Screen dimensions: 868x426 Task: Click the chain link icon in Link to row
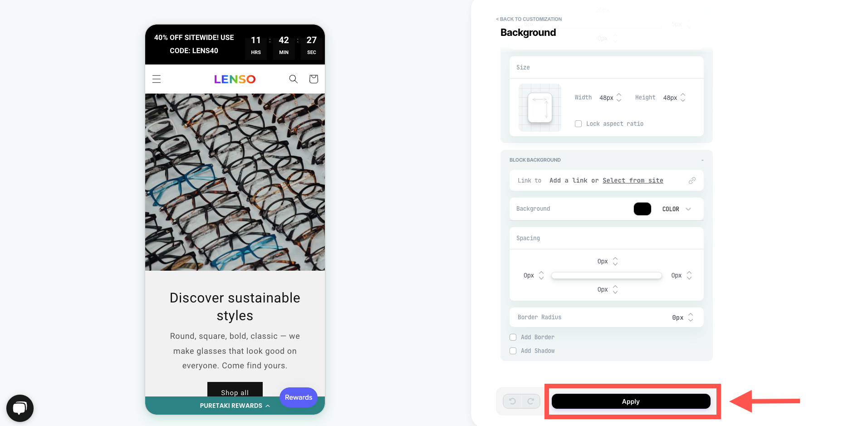[x=692, y=180]
